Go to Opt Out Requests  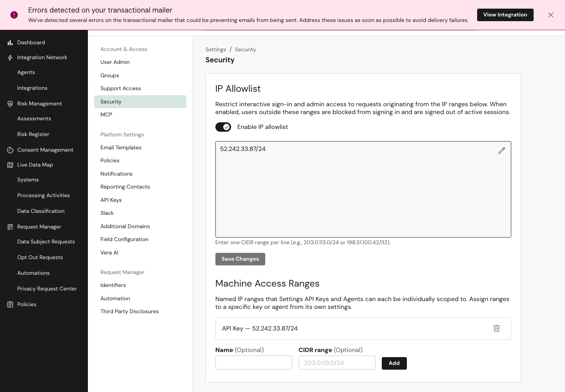(x=40, y=258)
